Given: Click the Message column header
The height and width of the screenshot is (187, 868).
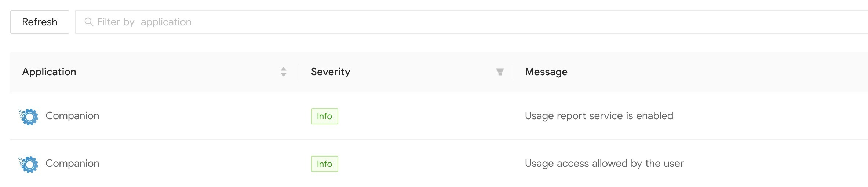Looking at the screenshot, I should 546,72.
